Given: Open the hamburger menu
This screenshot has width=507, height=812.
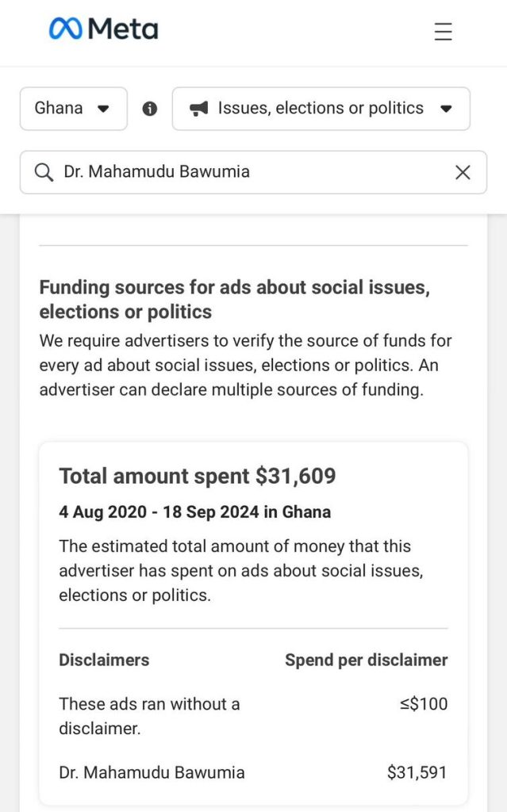Looking at the screenshot, I should [443, 32].
